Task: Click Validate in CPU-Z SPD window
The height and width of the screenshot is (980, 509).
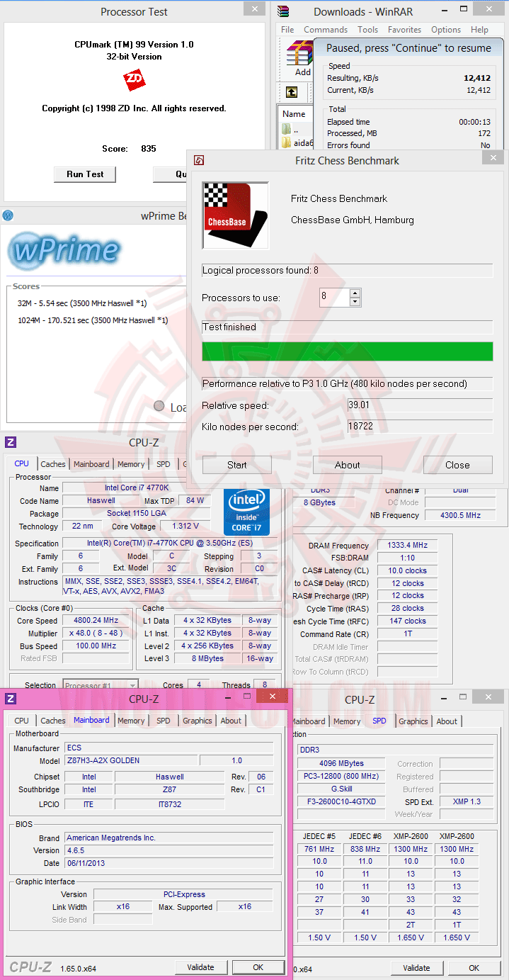Action: [416, 968]
